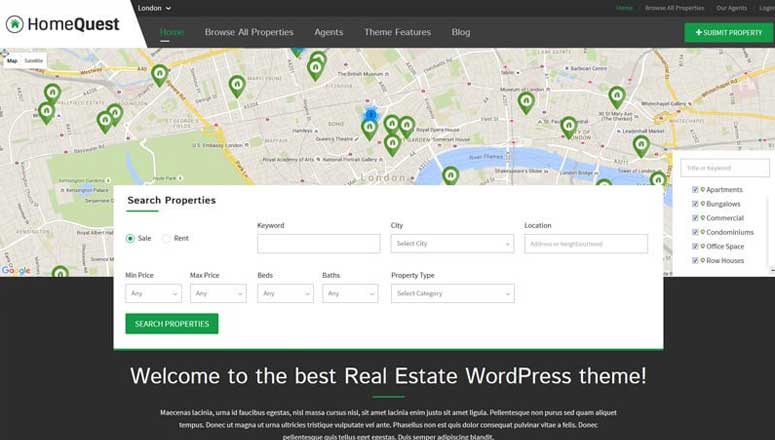Open the Blog menu item

tap(461, 32)
